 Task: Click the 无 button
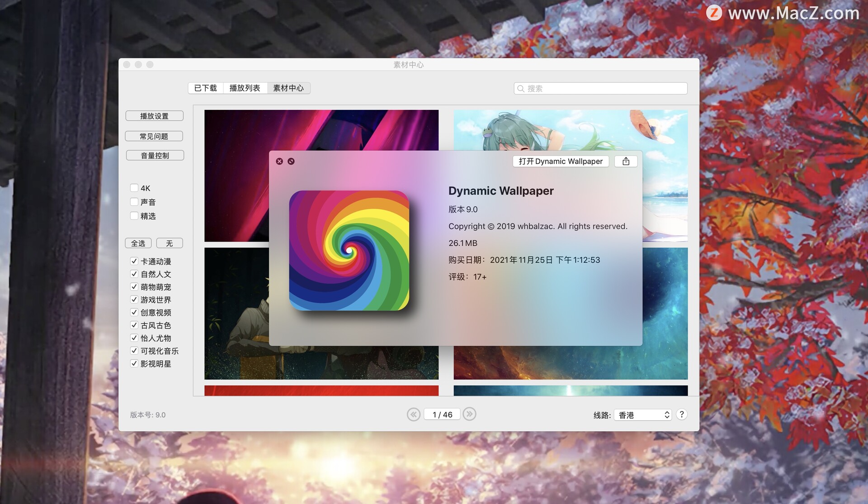[170, 243]
